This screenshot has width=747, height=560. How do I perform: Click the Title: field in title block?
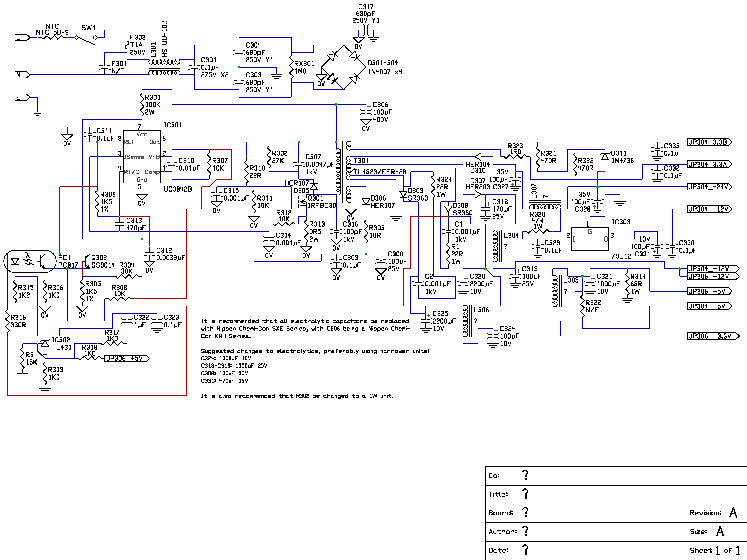tap(616, 495)
